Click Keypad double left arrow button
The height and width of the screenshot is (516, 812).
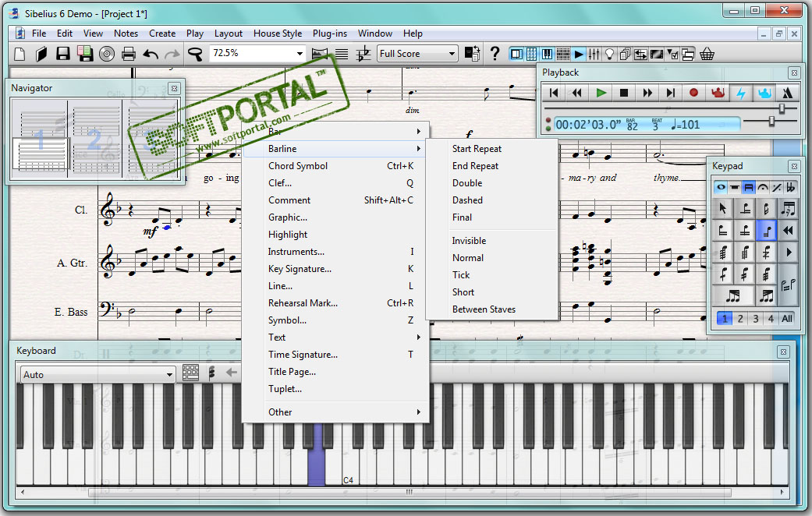point(788,230)
